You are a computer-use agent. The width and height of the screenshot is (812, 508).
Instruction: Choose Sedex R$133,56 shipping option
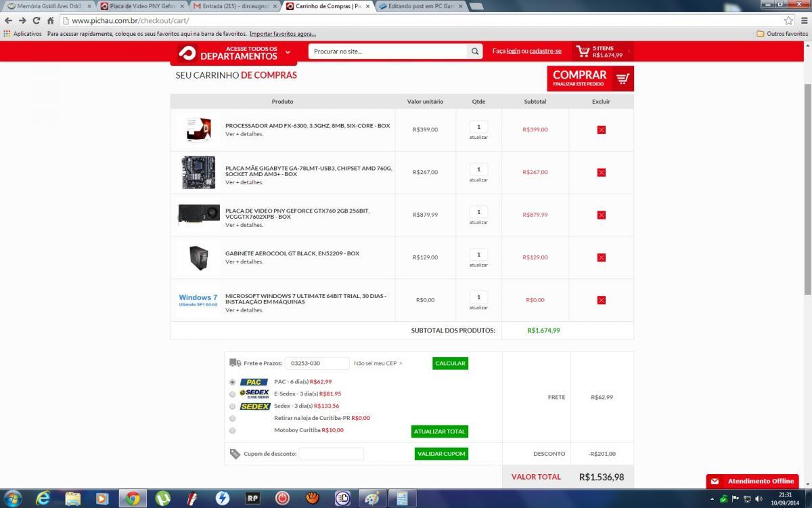(x=232, y=406)
